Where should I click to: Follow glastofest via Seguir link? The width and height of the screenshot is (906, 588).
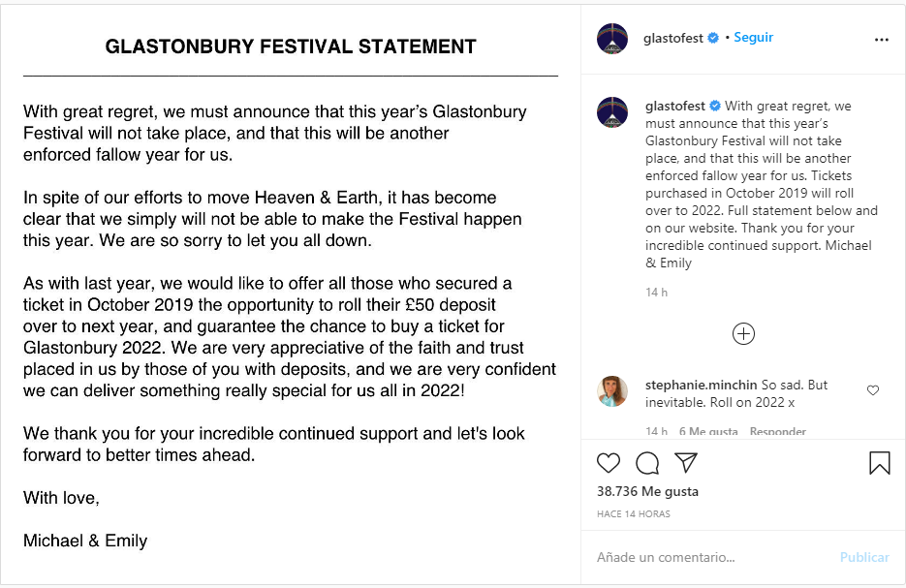click(x=753, y=38)
